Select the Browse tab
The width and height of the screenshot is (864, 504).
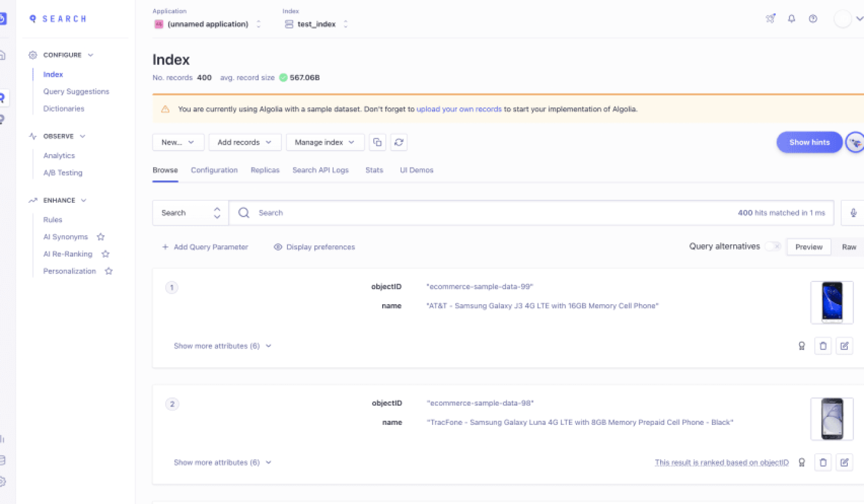pos(165,170)
